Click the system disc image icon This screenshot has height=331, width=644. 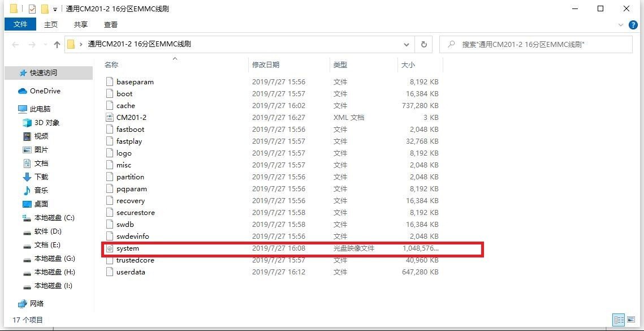click(109, 248)
